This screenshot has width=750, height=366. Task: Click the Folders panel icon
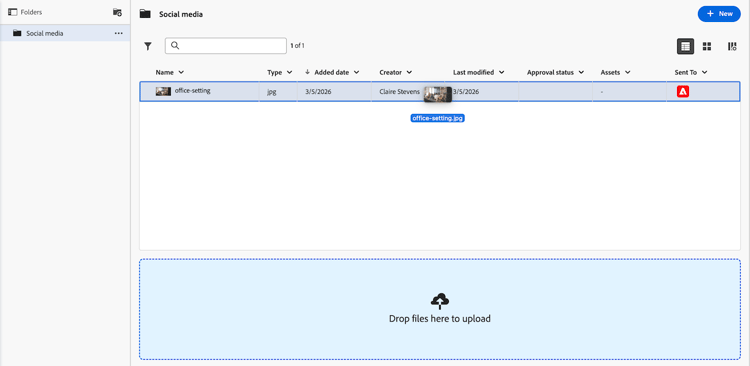[x=12, y=12]
